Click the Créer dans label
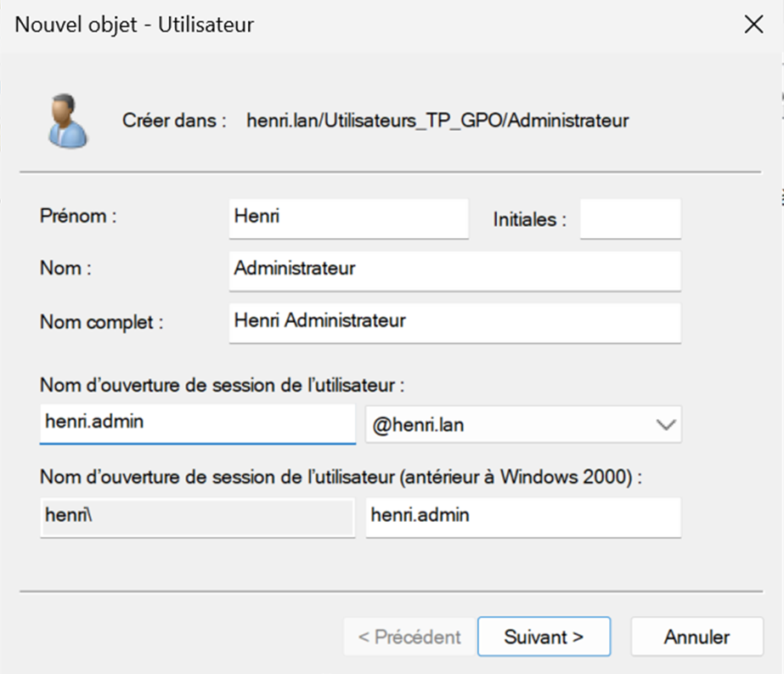784x674 pixels. pos(174,121)
